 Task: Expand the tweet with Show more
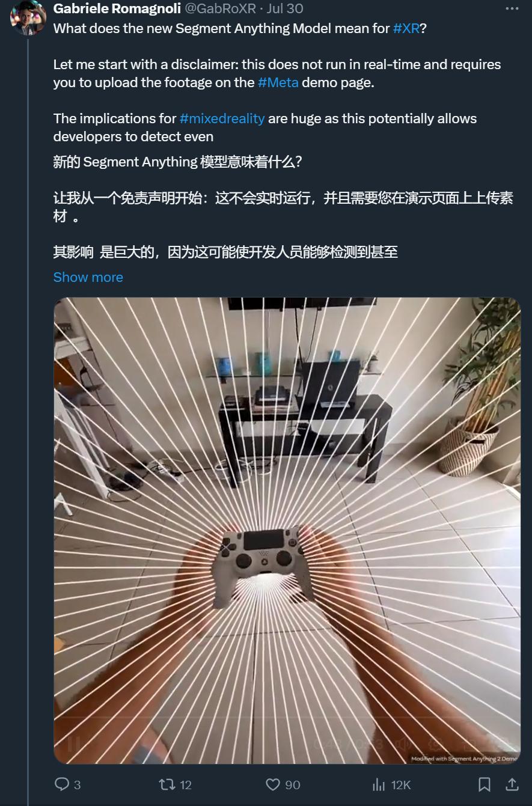(88, 277)
